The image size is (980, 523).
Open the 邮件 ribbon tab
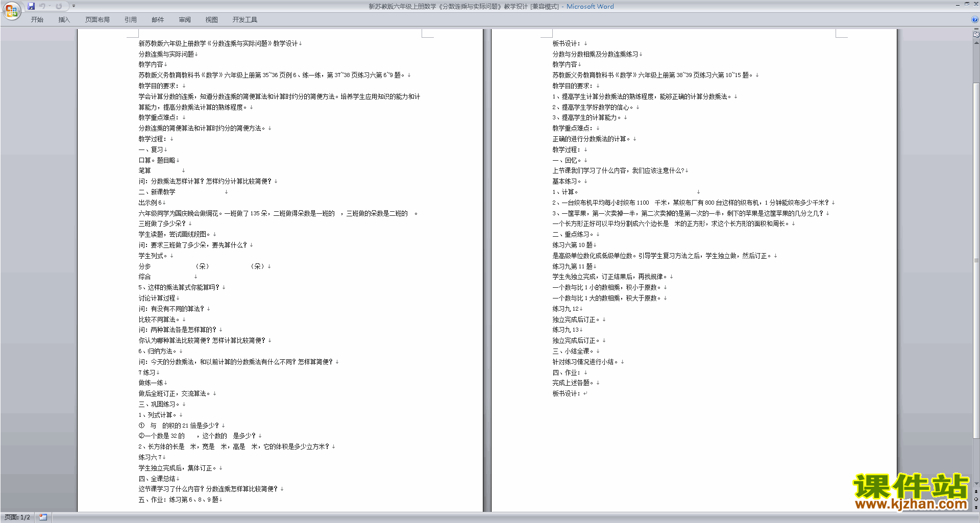coord(158,20)
